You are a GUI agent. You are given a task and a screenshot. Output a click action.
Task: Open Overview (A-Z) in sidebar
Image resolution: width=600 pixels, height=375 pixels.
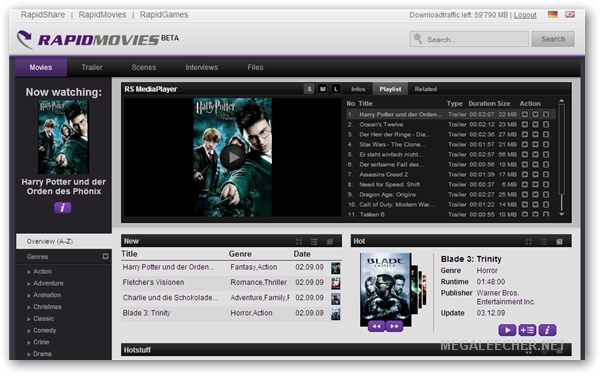click(64, 241)
